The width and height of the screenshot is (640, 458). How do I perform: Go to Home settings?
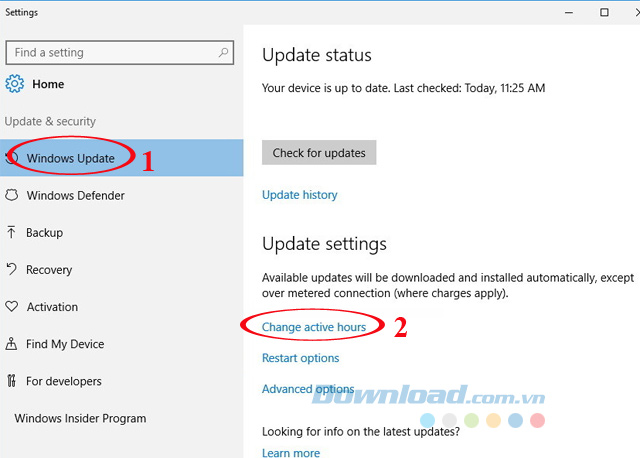[48, 84]
